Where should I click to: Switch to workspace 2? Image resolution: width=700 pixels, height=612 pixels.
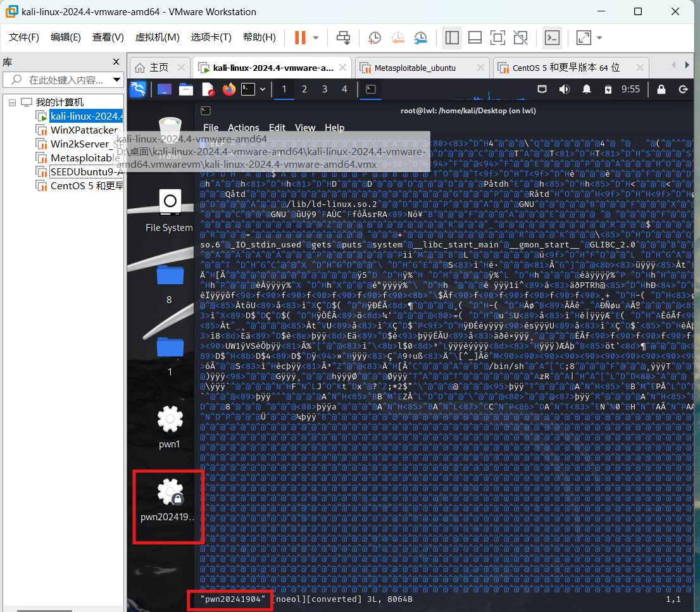pyautogui.click(x=304, y=89)
